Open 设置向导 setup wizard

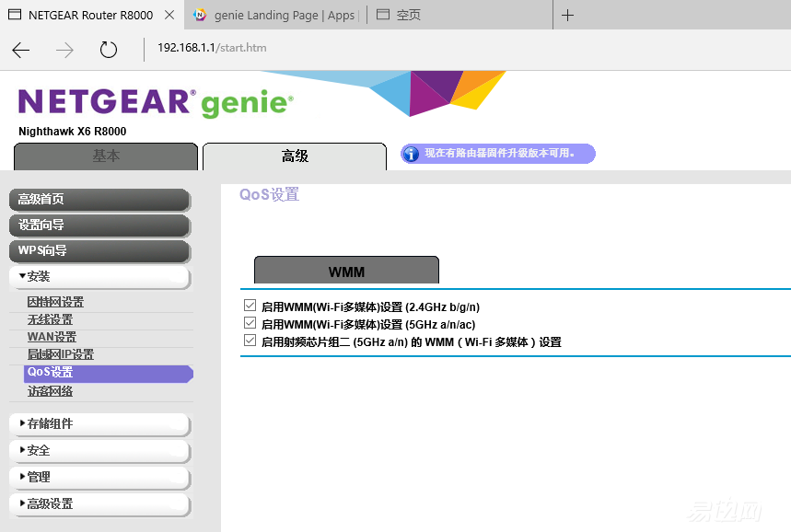(99, 226)
